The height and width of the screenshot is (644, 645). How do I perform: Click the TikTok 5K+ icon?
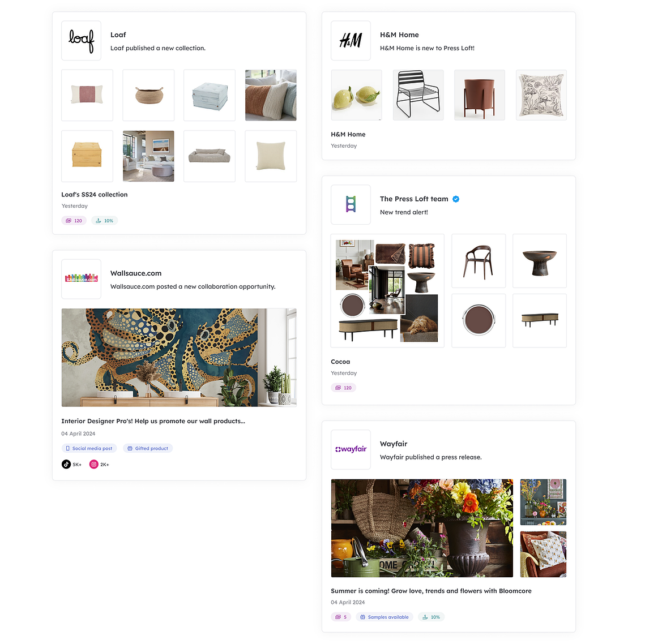click(66, 465)
